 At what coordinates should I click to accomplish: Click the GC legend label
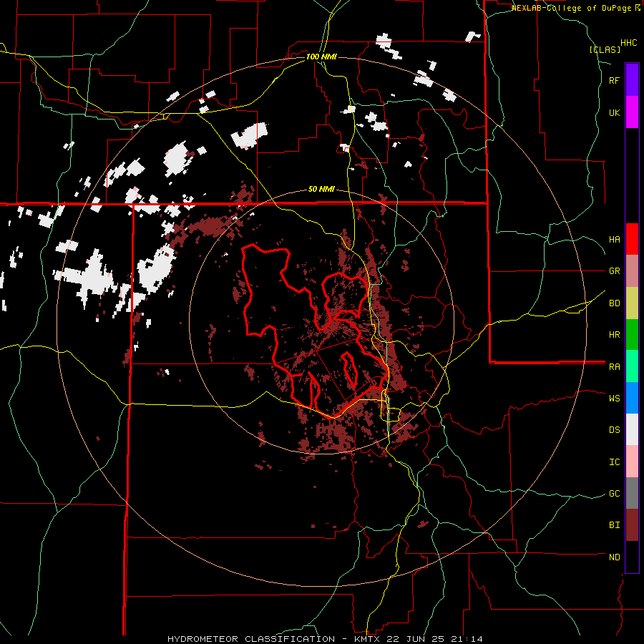tap(614, 494)
